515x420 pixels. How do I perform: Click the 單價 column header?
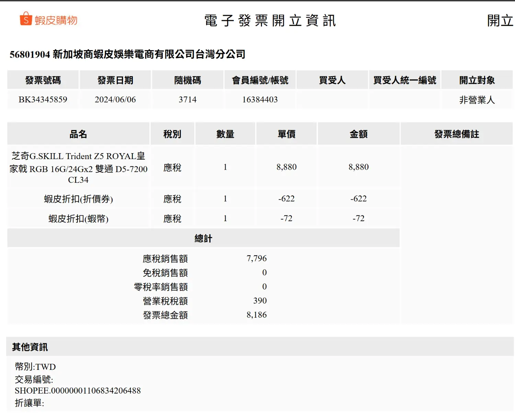click(287, 134)
